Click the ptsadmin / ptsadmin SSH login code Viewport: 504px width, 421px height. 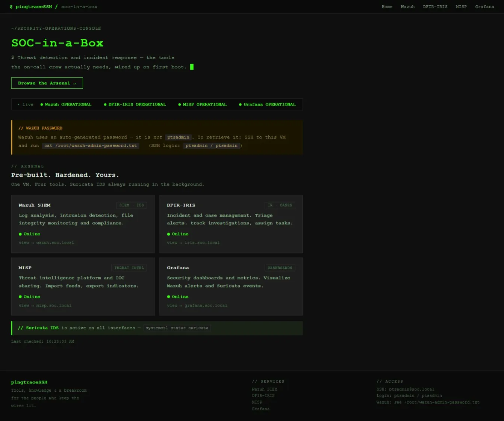(x=212, y=145)
